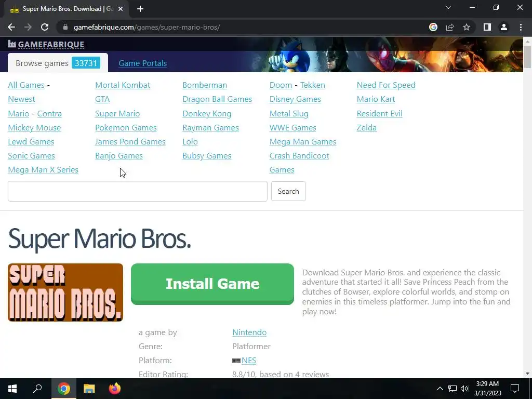Click the NES console icon

click(x=236, y=361)
